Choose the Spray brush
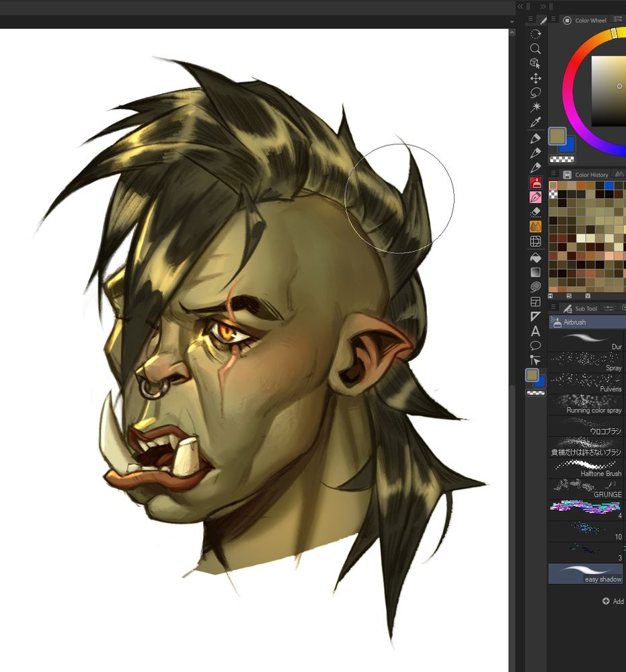 586,363
